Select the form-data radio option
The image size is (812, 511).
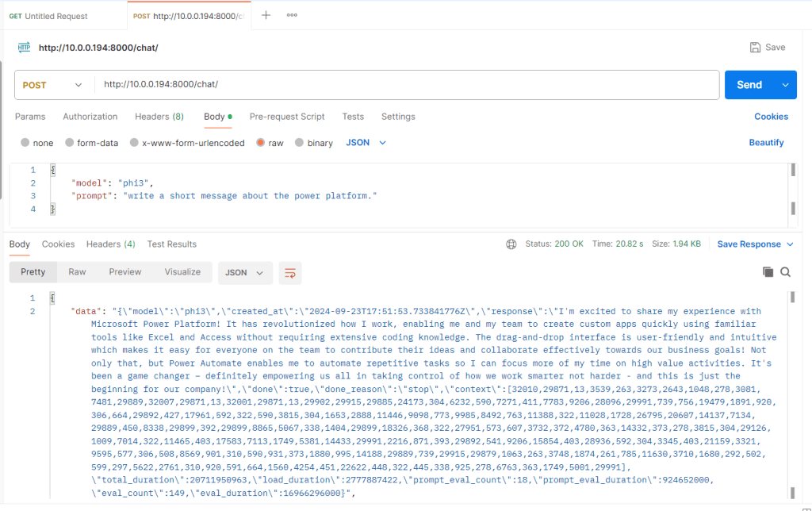pos(70,143)
